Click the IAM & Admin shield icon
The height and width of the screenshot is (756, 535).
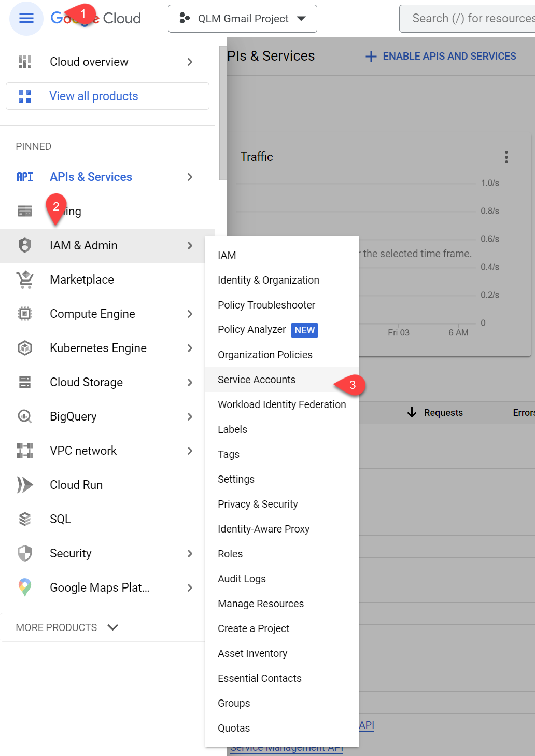(x=25, y=245)
